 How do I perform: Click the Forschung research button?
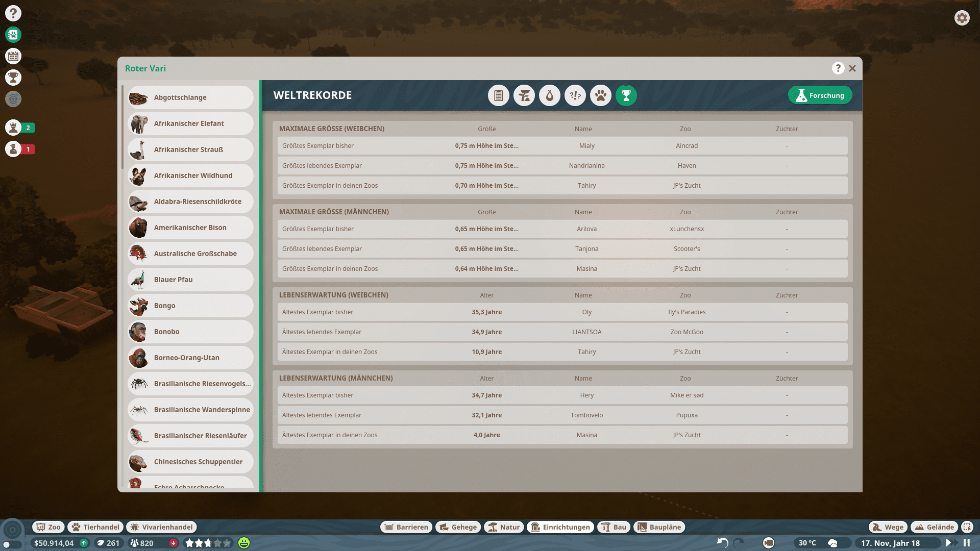click(x=820, y=95)
